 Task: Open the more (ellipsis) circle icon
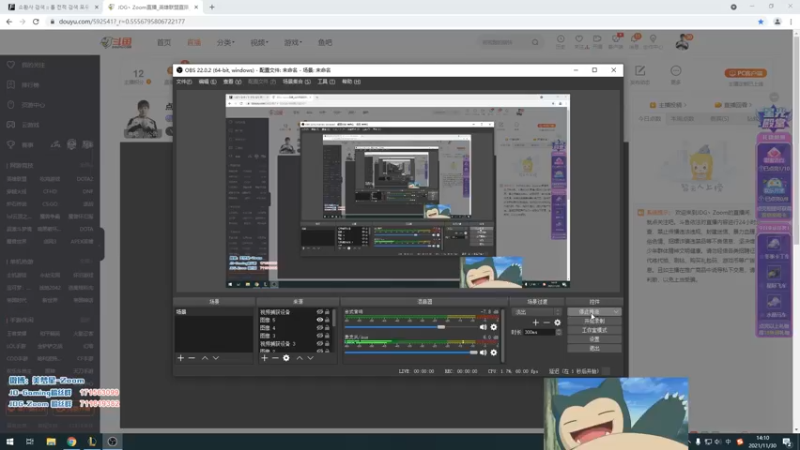676,71
